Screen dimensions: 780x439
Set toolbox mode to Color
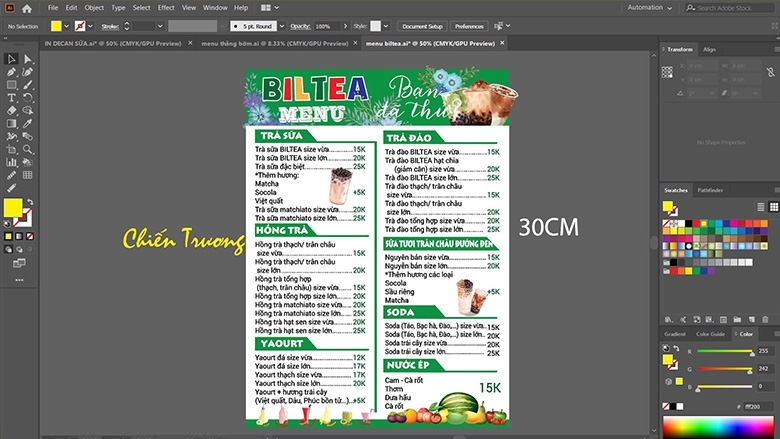click(8, 236)
